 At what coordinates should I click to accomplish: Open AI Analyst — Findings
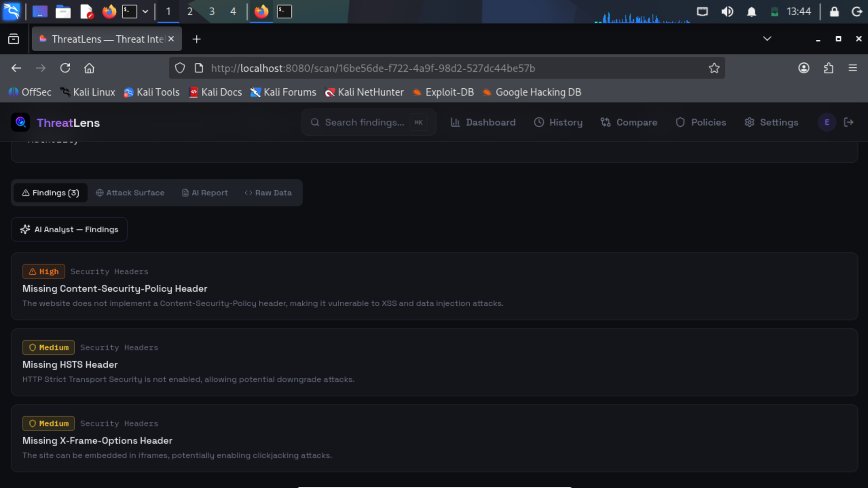[69, 229]
